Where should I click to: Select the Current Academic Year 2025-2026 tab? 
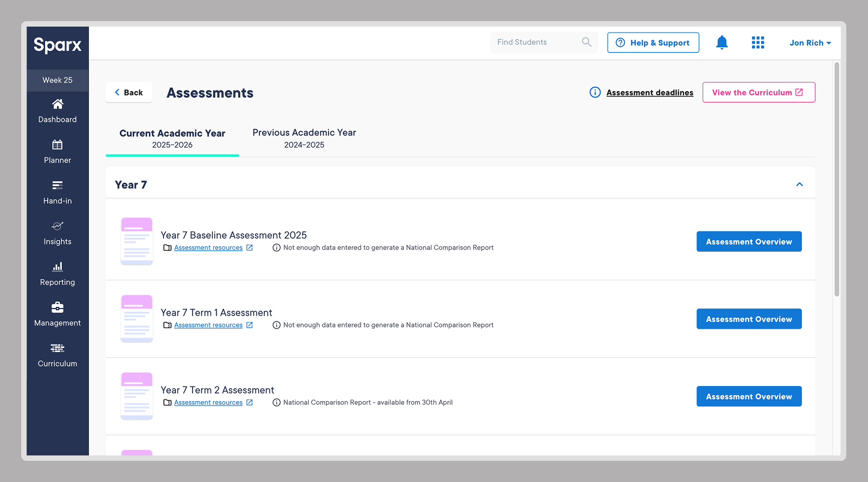click(173, 138)
